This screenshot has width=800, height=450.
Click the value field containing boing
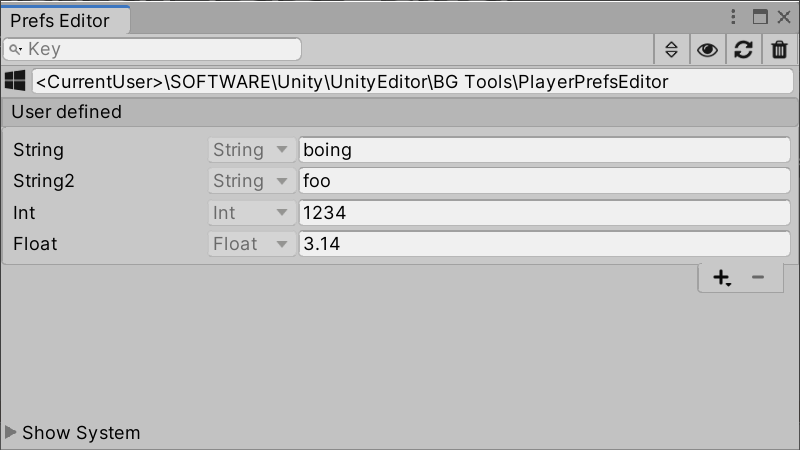pyautogui.click(x=544, y=150)
